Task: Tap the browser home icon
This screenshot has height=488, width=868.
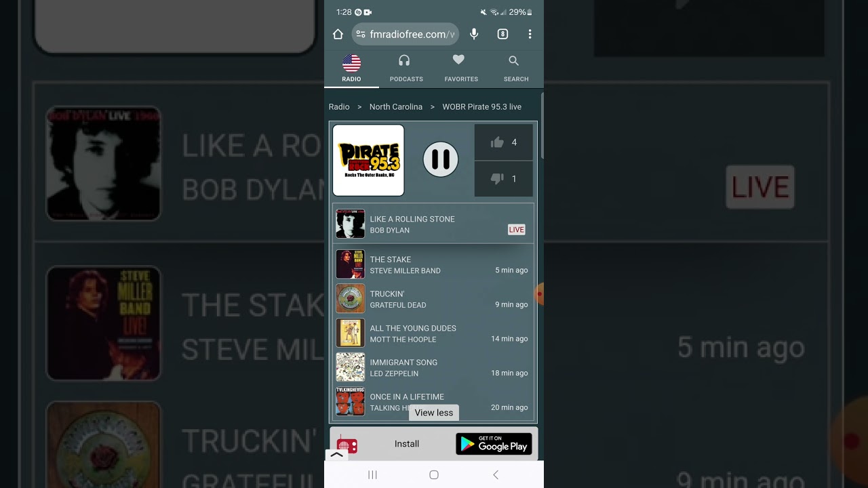Action: (338, 34)
